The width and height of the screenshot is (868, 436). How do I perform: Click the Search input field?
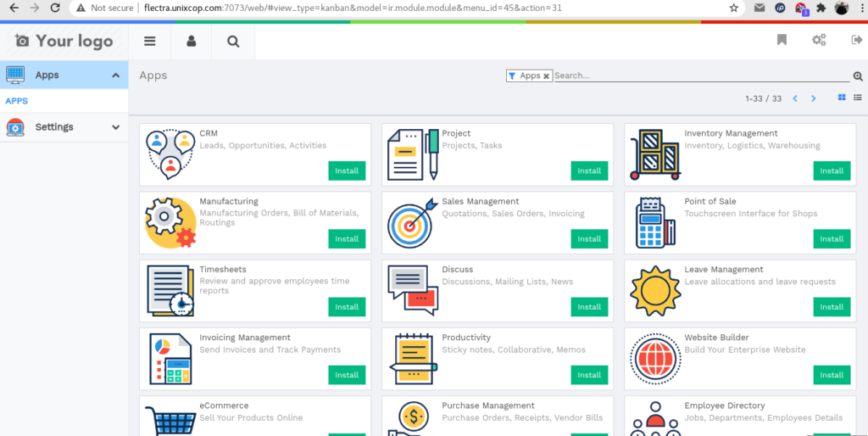click(702, 75)
